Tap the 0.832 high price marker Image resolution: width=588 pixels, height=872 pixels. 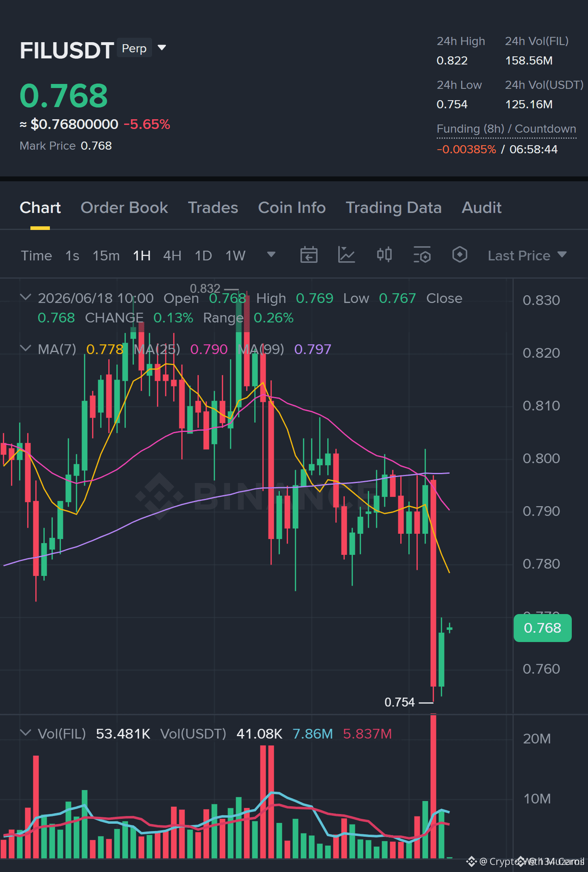coord(205,288)
